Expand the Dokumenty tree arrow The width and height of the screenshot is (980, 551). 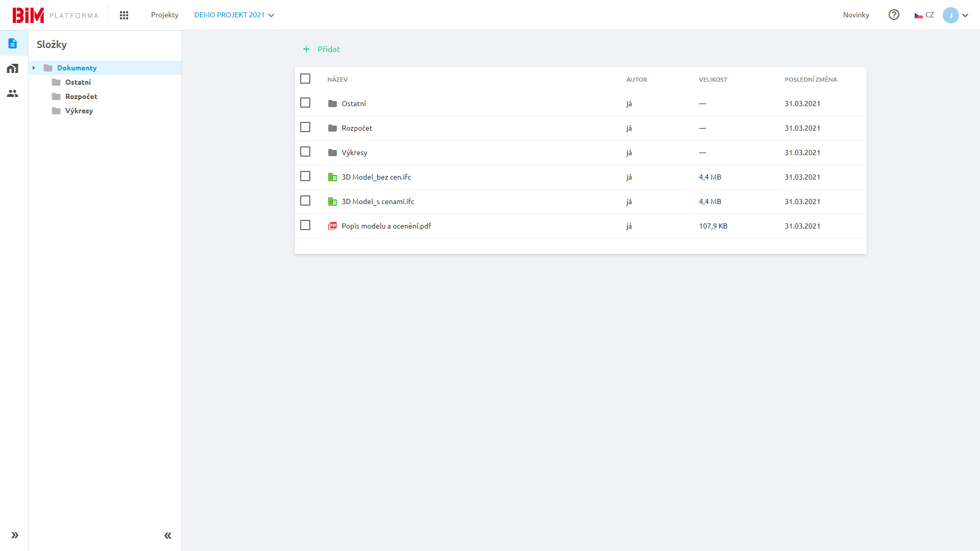pyautogui.click(x=34, y=68)
